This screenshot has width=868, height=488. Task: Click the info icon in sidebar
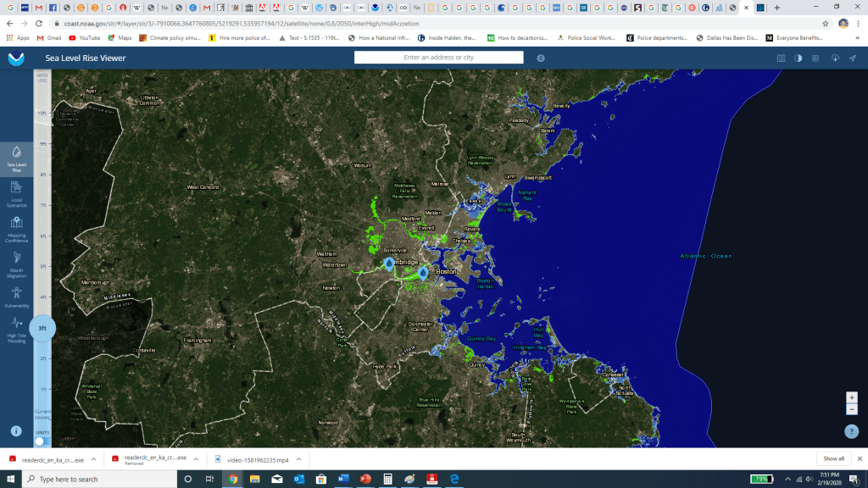click(x=16, y=430)
